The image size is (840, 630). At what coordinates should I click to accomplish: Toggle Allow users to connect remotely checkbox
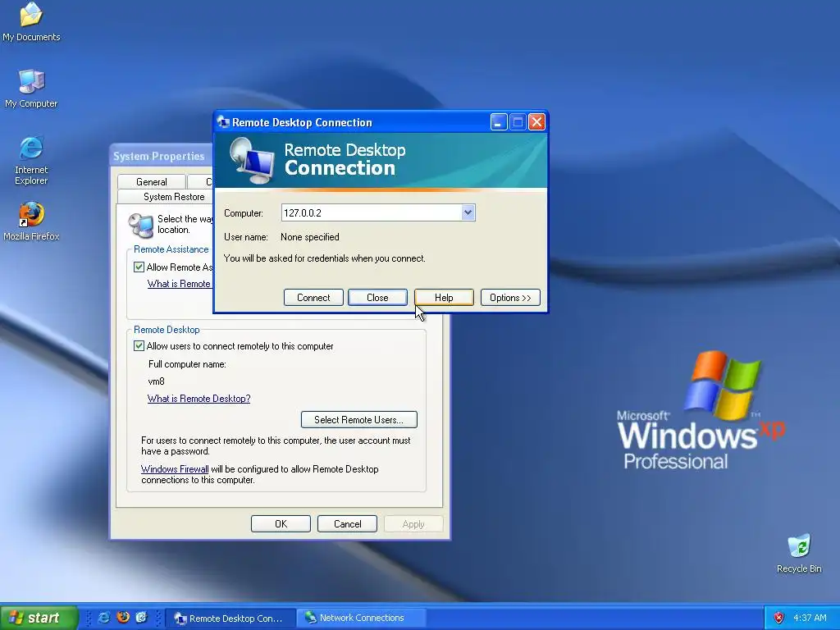[x=139, y=346]
